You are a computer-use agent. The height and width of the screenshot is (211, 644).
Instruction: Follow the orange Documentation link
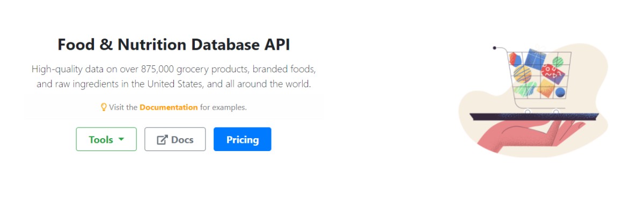click(169, 107)
